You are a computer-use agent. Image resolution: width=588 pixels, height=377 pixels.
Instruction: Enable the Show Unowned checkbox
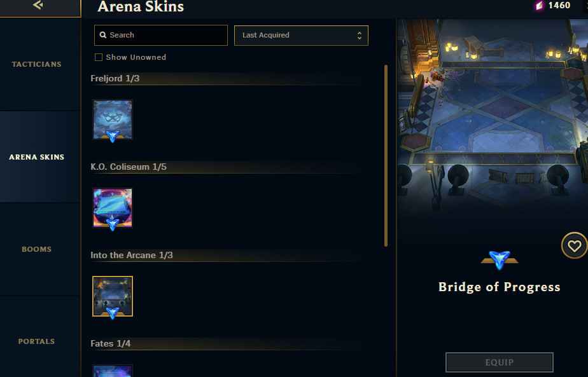(99, 57)
